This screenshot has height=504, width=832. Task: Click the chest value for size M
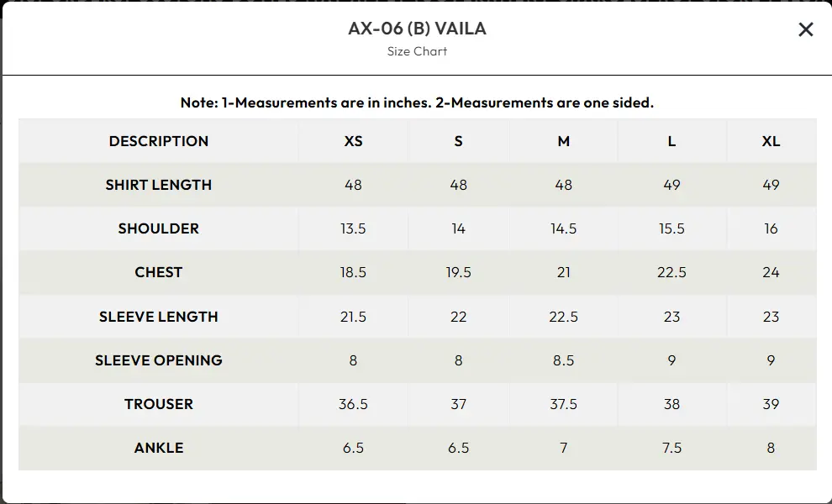563,272
